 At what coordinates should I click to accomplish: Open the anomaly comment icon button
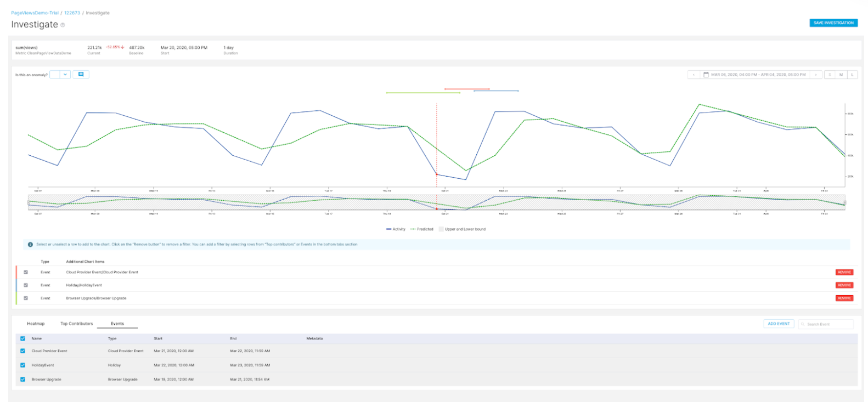(x=81, y=75)
